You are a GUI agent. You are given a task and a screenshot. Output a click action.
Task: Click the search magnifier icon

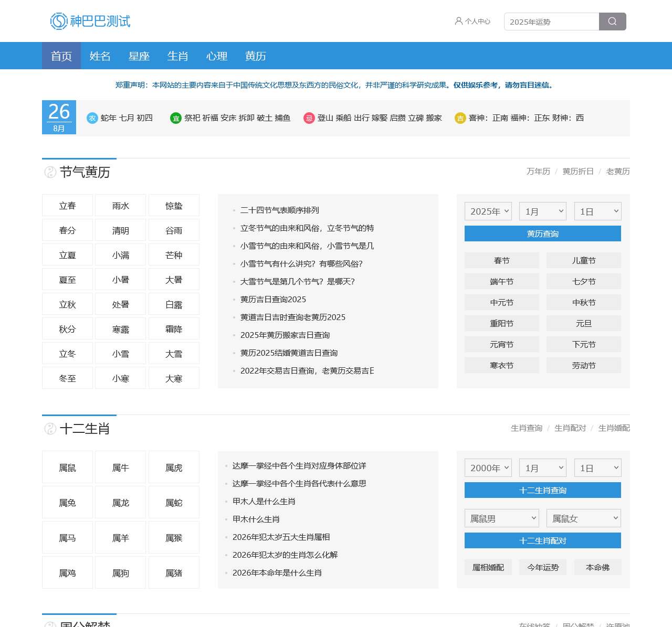[612, 22]
